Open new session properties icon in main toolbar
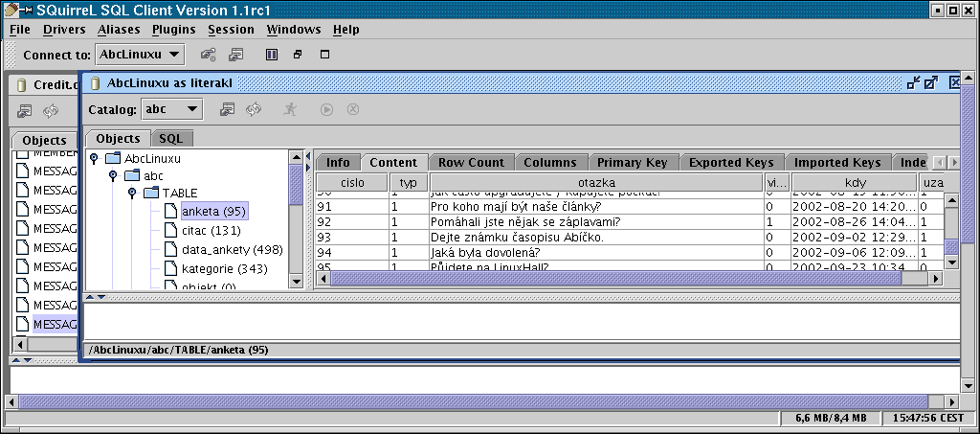The image size is (980, 434). coord(235,55)
